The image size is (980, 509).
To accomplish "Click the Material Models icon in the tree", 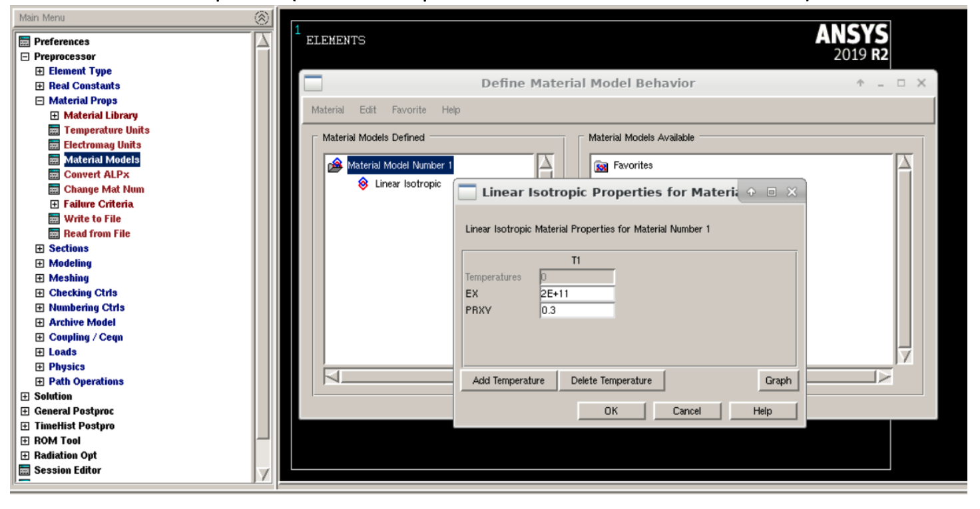I will click(x=55, y=160).
